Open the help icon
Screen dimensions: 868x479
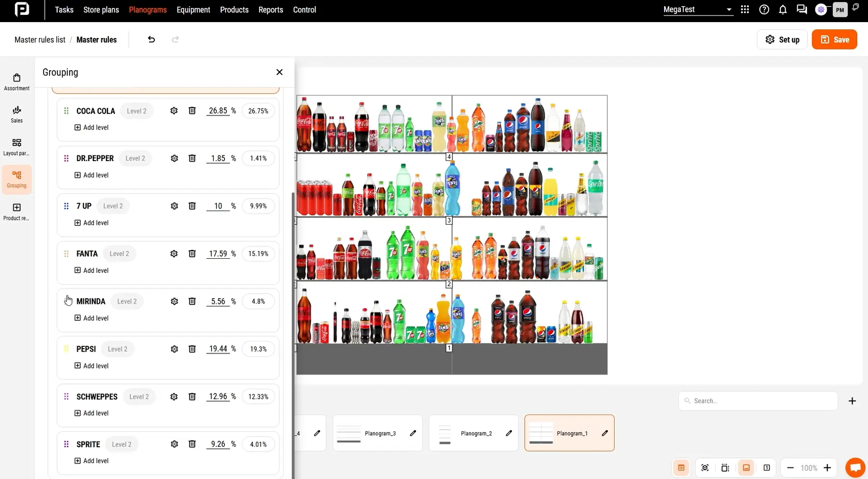764,10
